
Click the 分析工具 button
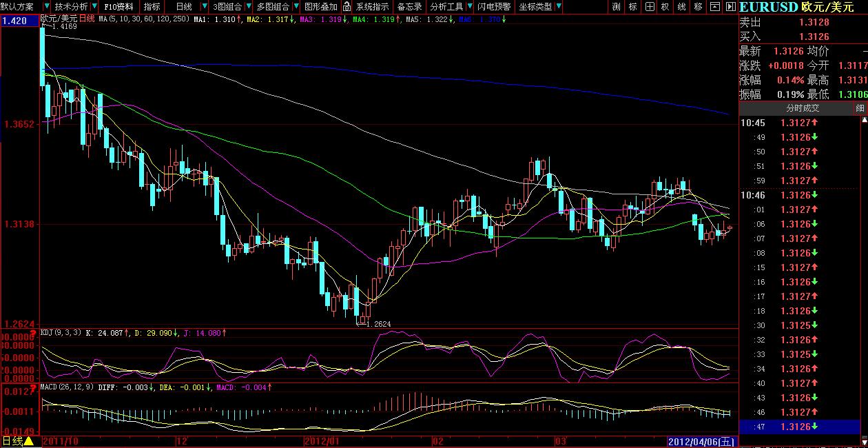pyautogui.click(x=447, y=6)
